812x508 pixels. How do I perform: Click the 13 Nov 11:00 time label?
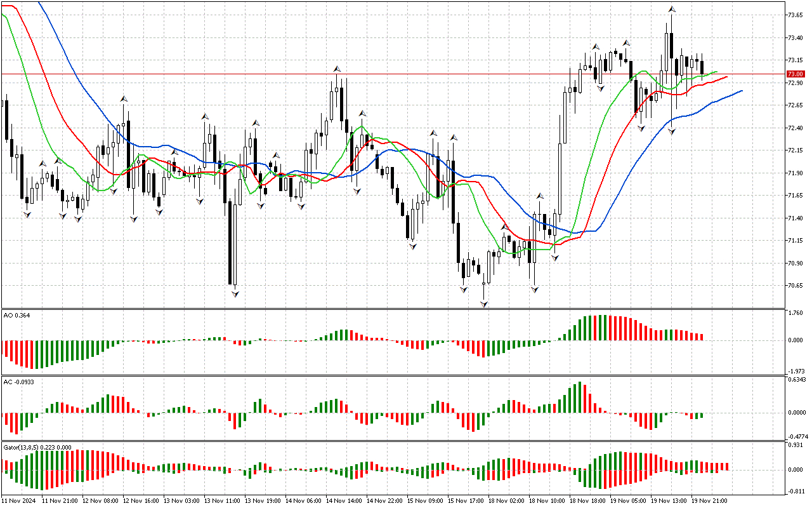(x=223, y=501)
